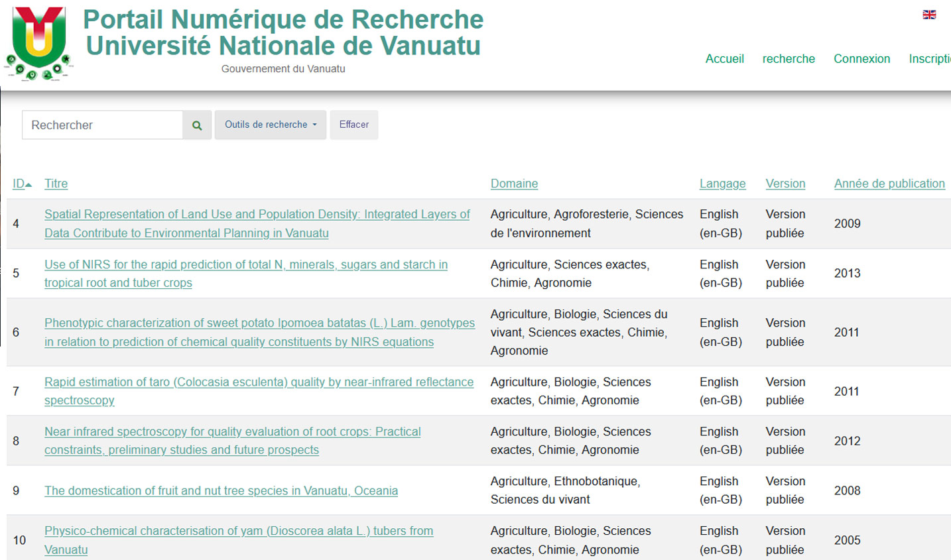Viewport: 951px width, 560px height.
Task: Click the search magnifier icon
Action: tap(197, 125)
